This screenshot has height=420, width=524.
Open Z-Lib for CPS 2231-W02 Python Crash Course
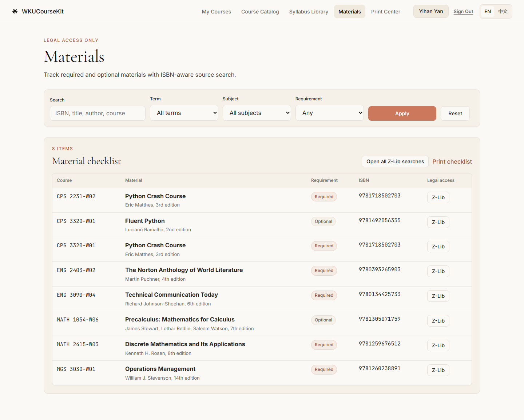coord(438,197)
